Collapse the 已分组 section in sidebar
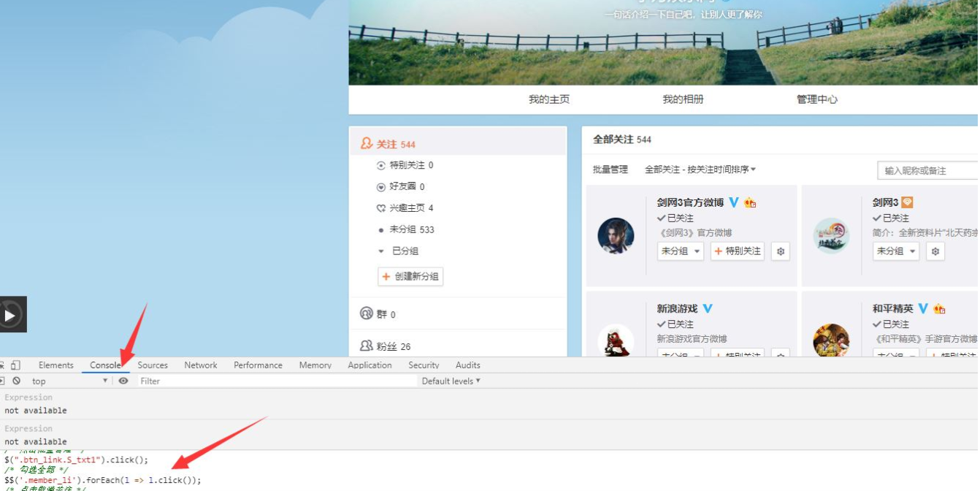 380,251
